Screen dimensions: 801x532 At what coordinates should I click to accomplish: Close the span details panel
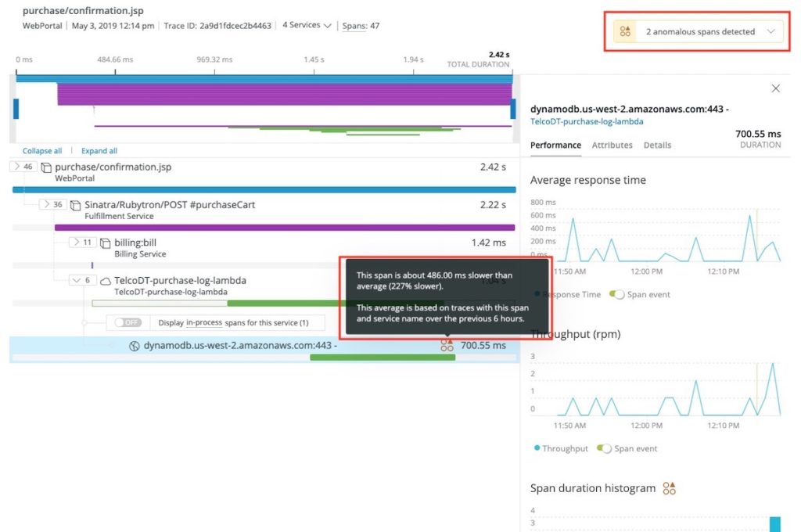(775, 88)
